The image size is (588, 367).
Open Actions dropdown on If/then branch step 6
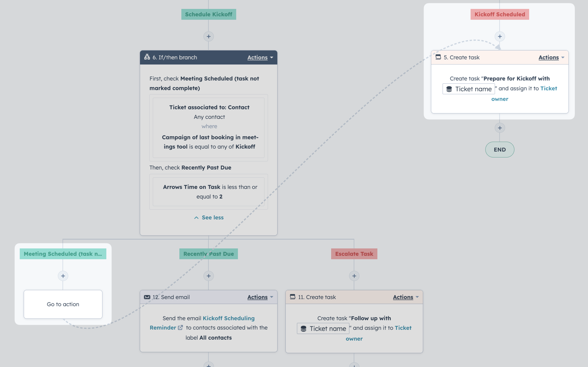[260, 58]
